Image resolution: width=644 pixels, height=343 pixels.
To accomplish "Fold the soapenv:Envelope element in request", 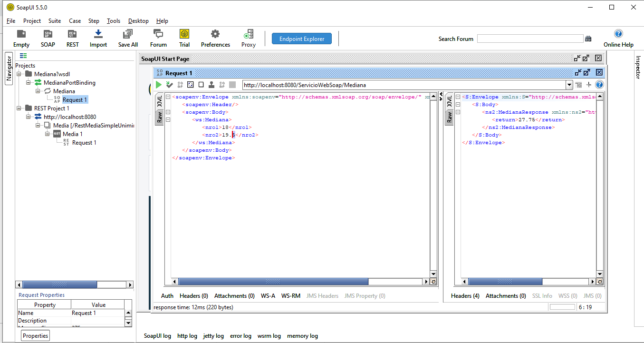I will pos(168,97).
